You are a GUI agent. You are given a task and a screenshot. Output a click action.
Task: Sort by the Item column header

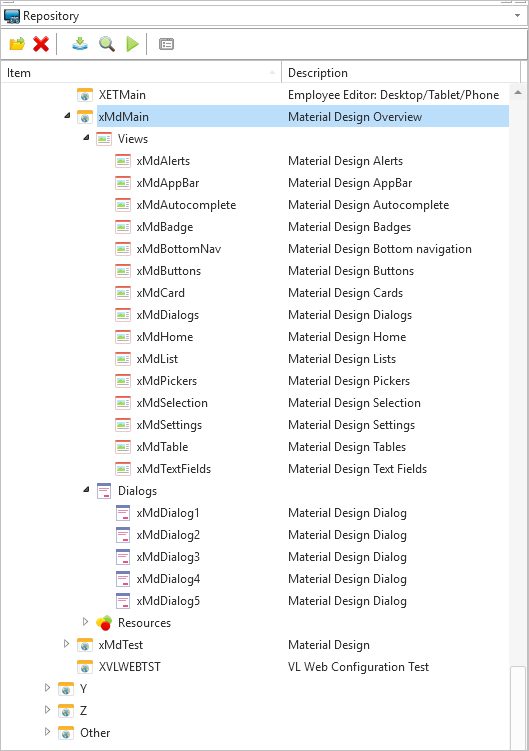[x=141, y=72]
